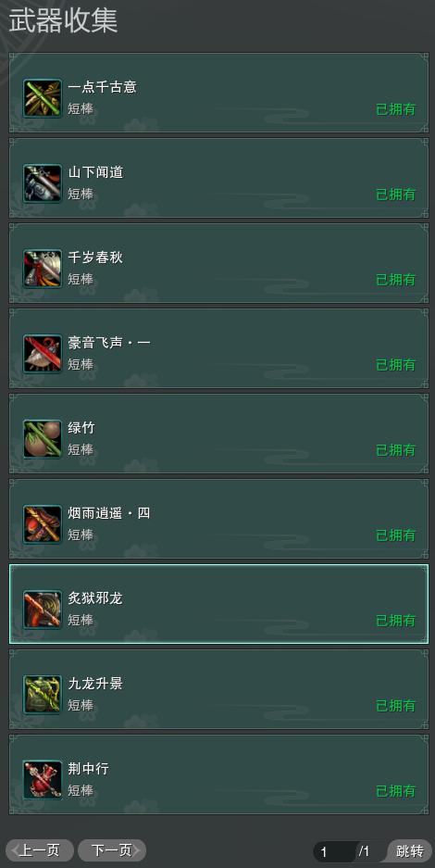Select the 九龙升景 weapon icon

coord(43,695)
